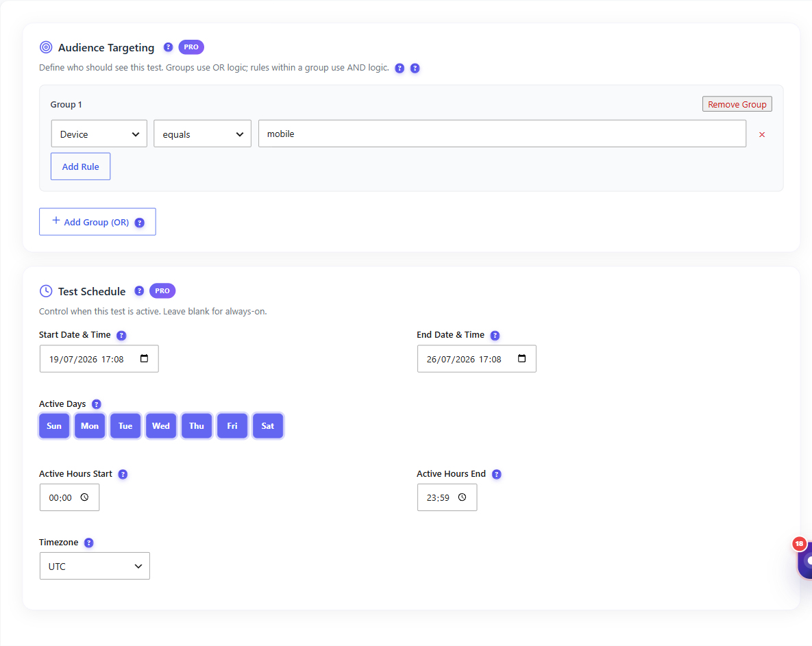Click help icon next to Timezone label
The width and height of the screenshot is (812, 646).
[88, 543]
